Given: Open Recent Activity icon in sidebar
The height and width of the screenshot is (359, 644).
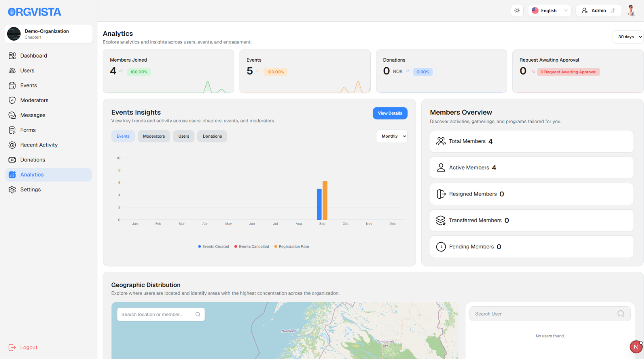Looking at the screenshot, I should click(12, 145).
